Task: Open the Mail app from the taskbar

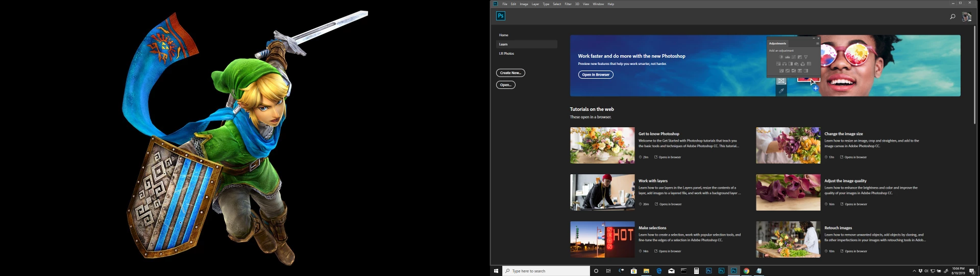Action: (671, 271)
